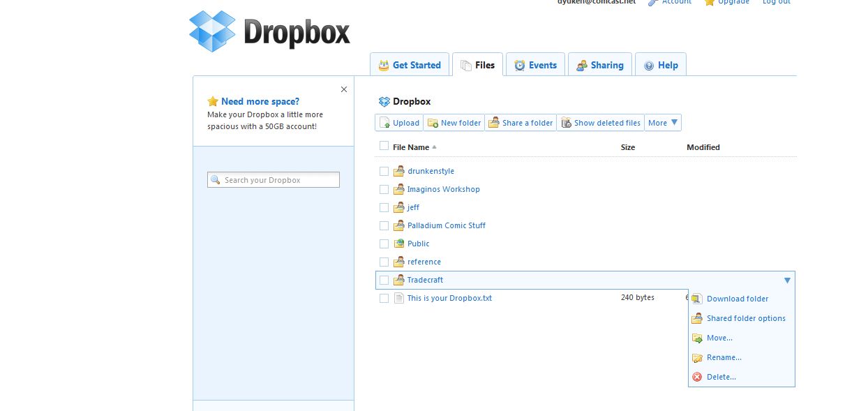Select Download folder from context menu
The width and height of the screenshot is (868, 411).
coord(738,299)
